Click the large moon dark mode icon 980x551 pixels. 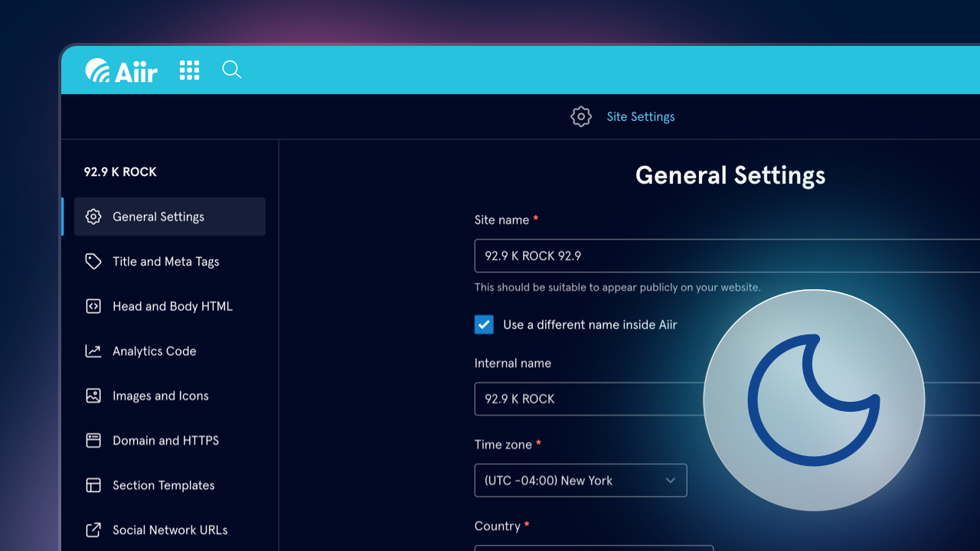(814, 400)
